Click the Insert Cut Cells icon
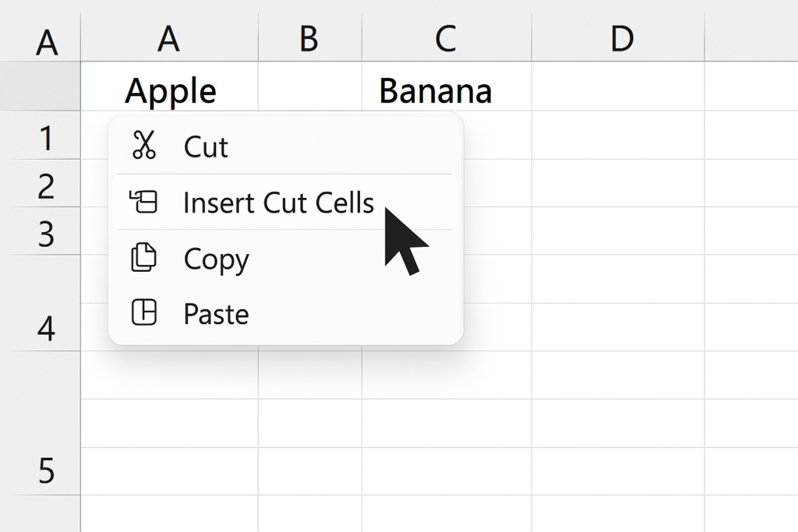The width and height of the screenshot is (798, 532). click(143, 202)
